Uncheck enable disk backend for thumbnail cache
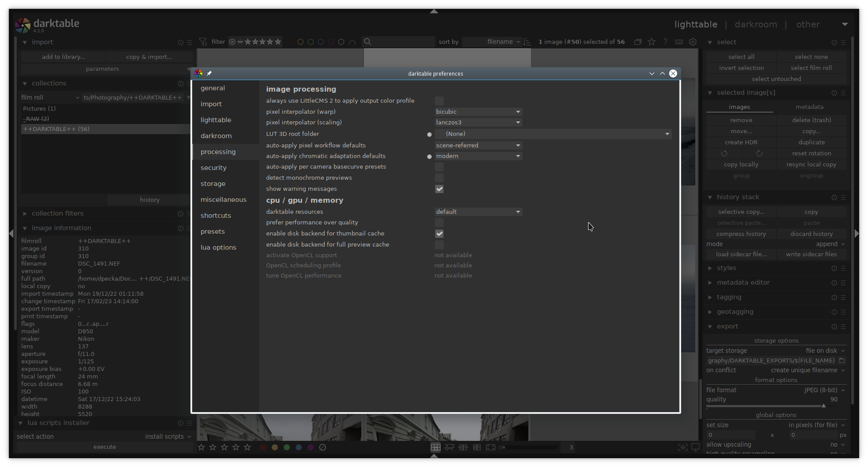868x467 pixels. click(x=439, y=233)
